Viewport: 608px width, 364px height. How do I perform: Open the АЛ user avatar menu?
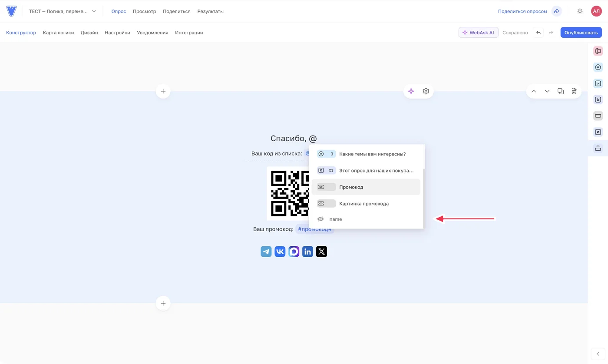click(x=596, y=11)
